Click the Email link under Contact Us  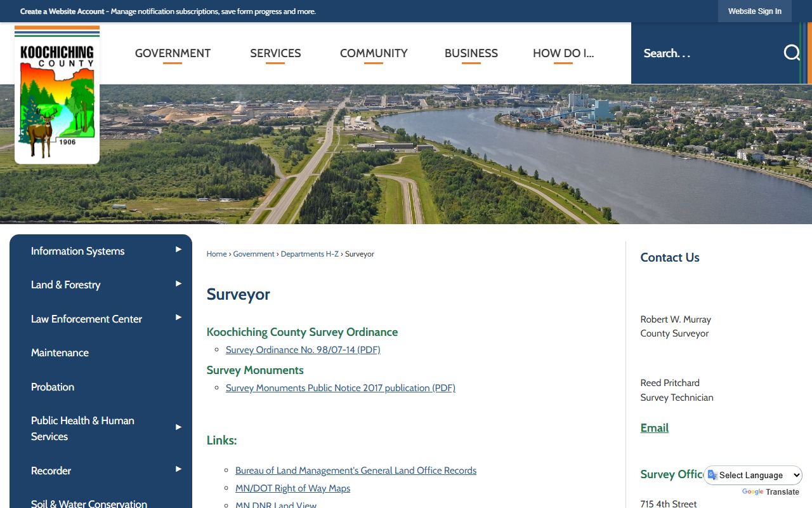(654, 428)
